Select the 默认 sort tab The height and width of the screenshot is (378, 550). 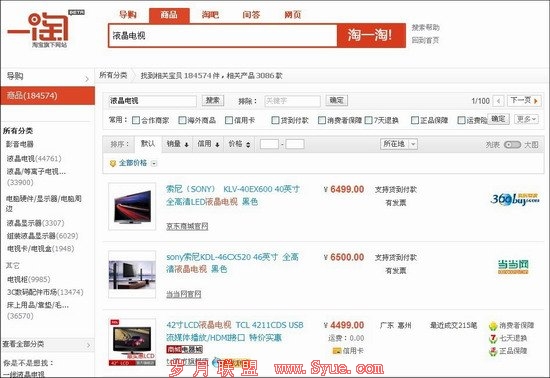(x=148, y=144)
